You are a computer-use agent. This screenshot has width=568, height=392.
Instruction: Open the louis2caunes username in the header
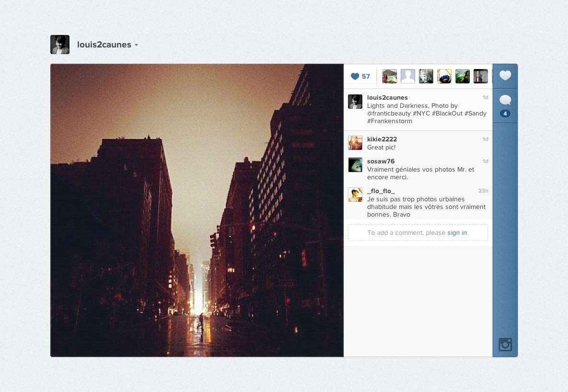click(x=104, y=45)
